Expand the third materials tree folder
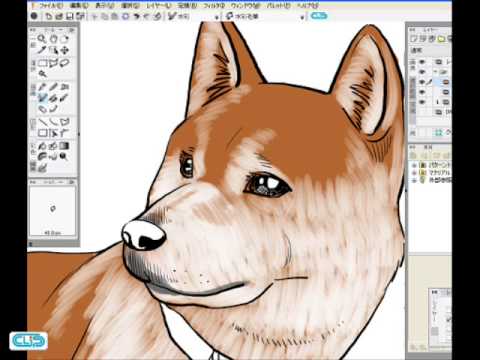480x360 pixels. click(x=414, y=180)
